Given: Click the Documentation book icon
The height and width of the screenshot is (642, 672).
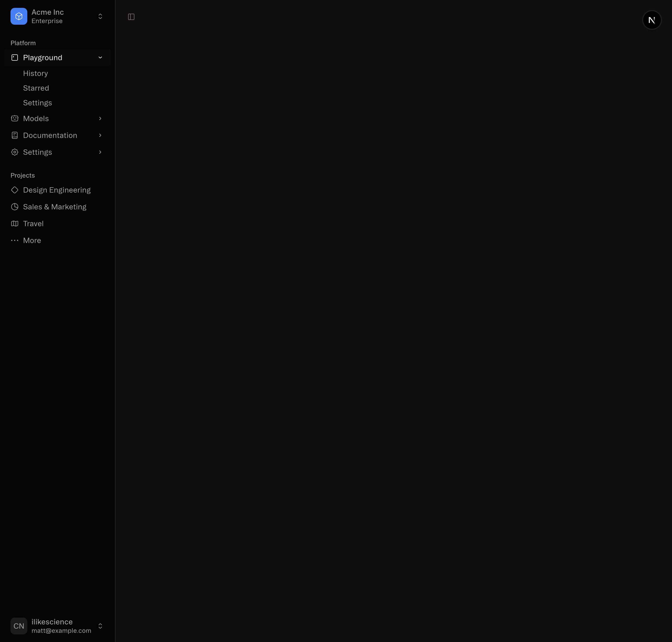Looking at the screenshot, I should pos(15,135).
